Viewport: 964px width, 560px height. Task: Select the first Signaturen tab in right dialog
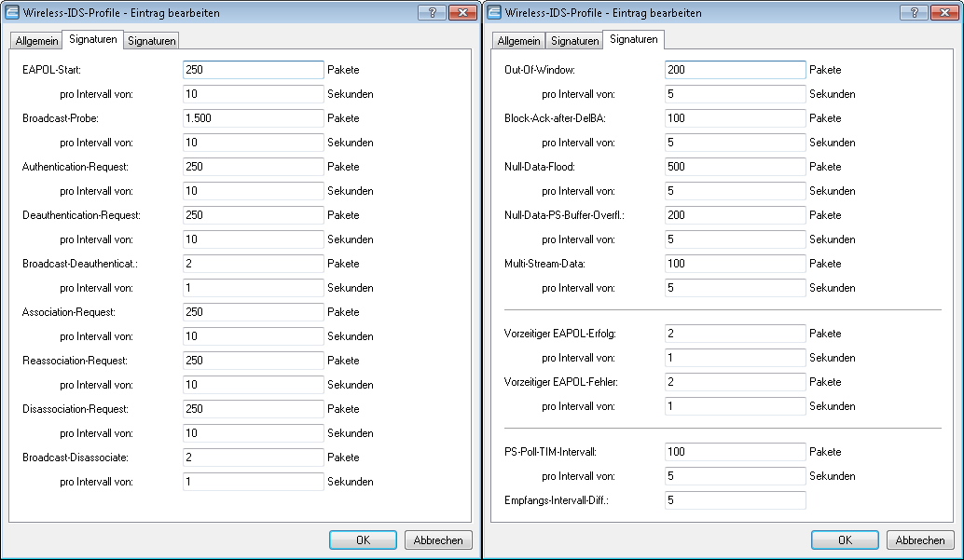(x=574, y=41)
